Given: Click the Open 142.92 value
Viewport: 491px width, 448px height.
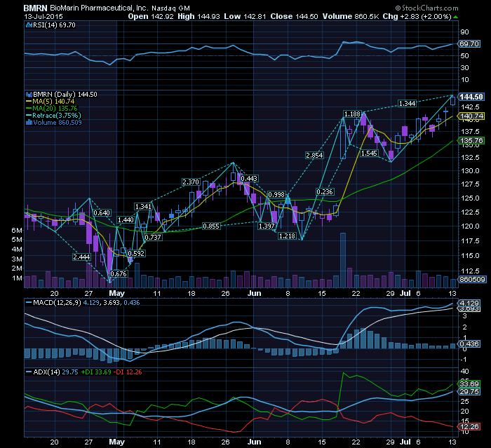Looking at the screenshot, I should point(151,17).
